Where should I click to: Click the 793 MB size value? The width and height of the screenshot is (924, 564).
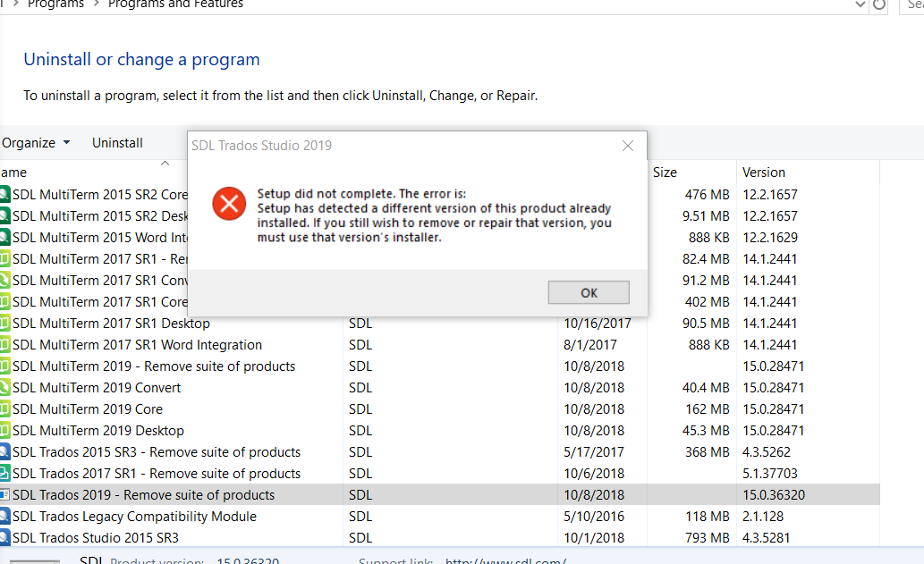708,538
